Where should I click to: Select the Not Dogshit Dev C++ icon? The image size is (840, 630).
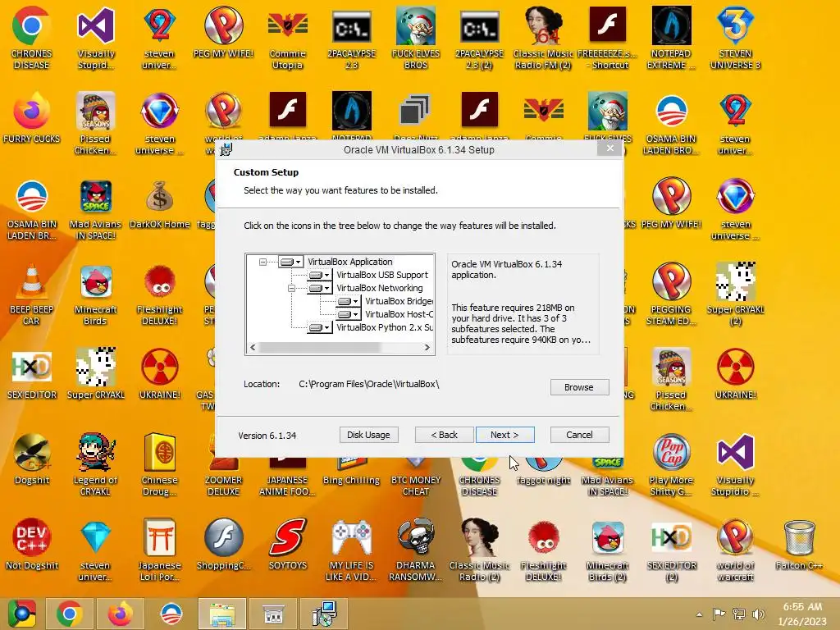(32, 545)
